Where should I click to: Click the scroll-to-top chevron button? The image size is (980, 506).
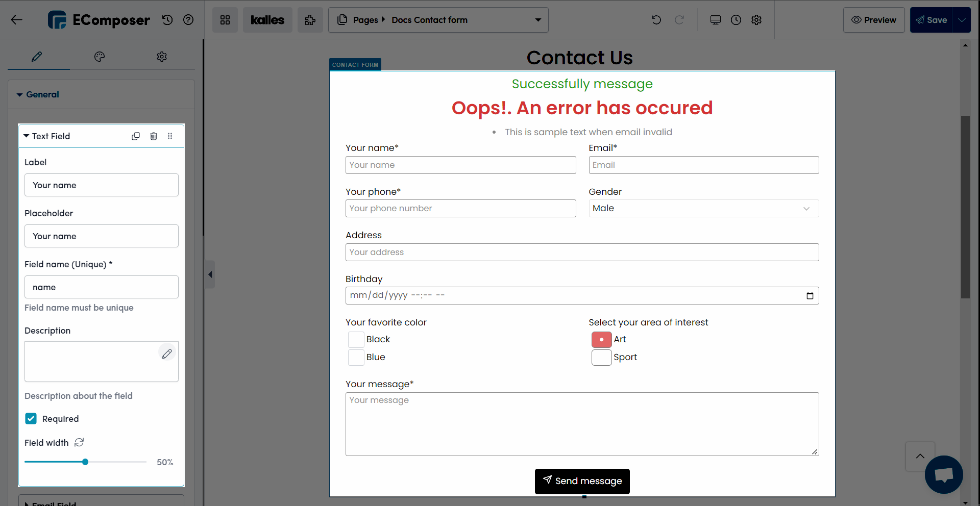coord(920,457)
